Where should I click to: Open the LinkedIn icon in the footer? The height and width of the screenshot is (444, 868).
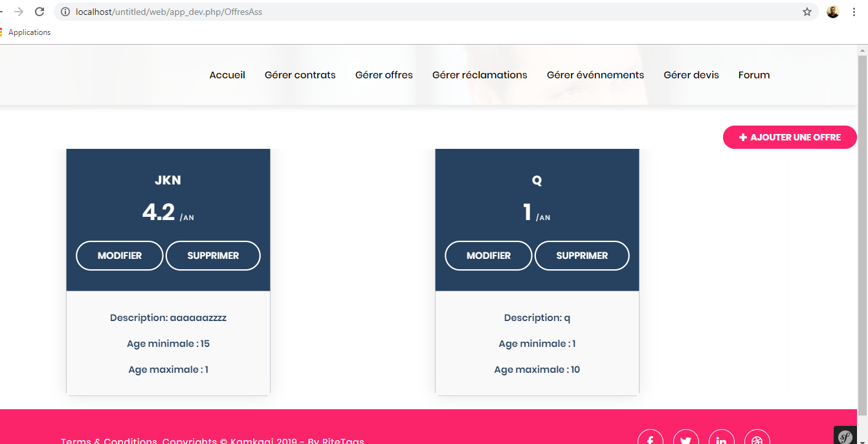tap(721, 438)
